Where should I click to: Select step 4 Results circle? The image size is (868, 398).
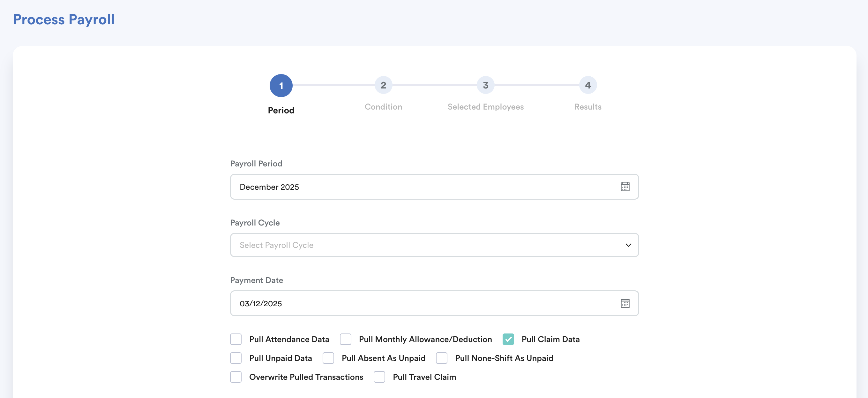point(587,85)
